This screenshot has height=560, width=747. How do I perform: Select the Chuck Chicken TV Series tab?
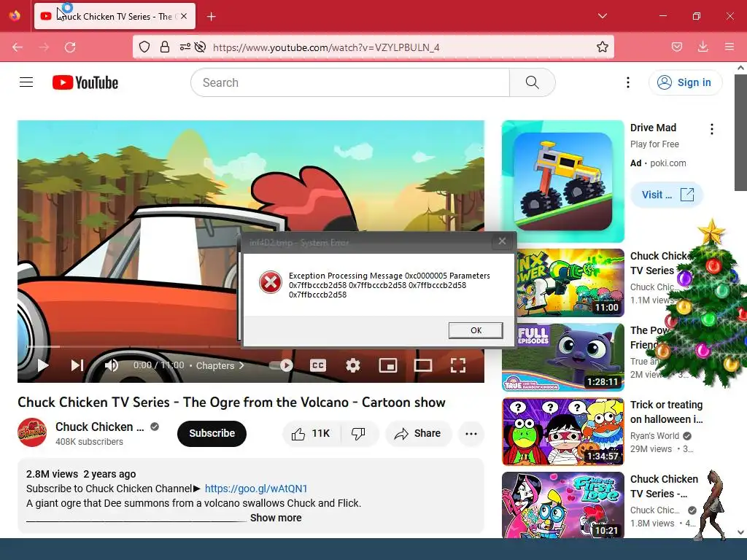coord(115,16)
